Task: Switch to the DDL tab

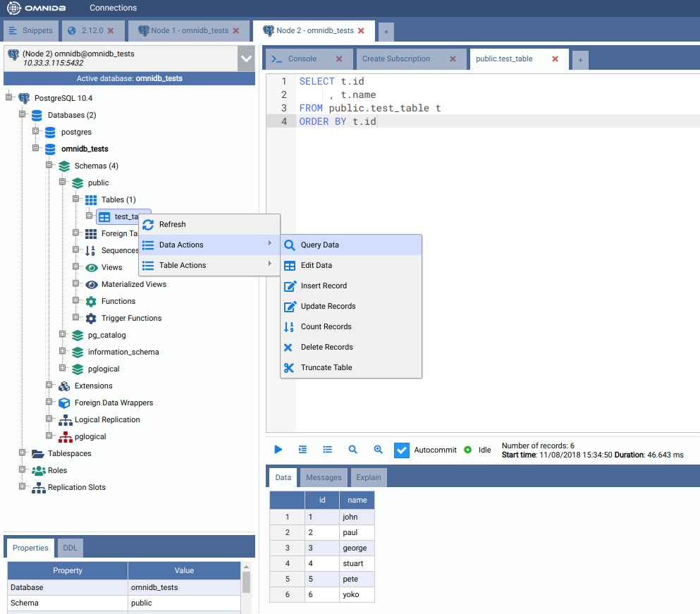Action: tap(70, 548)
